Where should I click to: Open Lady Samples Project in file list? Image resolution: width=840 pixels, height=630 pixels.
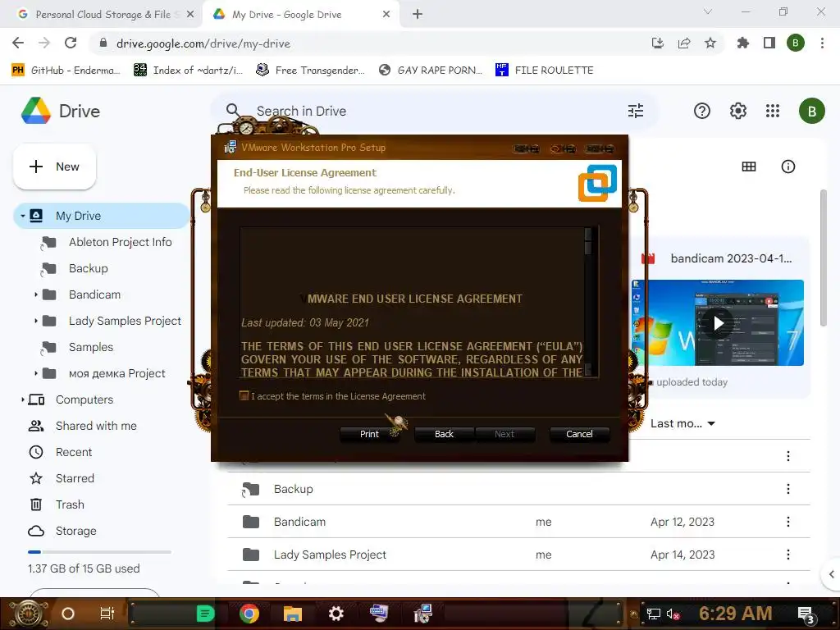pos(330,555)
